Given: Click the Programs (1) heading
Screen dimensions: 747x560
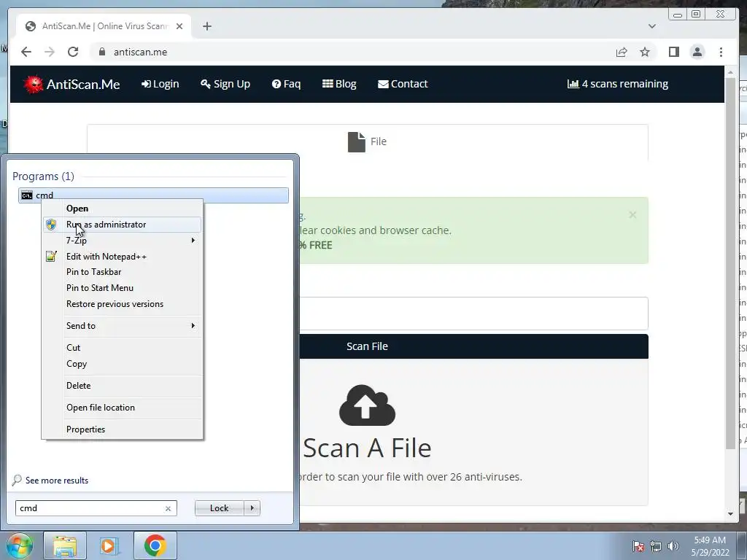Looking at the screenshot, I should click(43, 176).
